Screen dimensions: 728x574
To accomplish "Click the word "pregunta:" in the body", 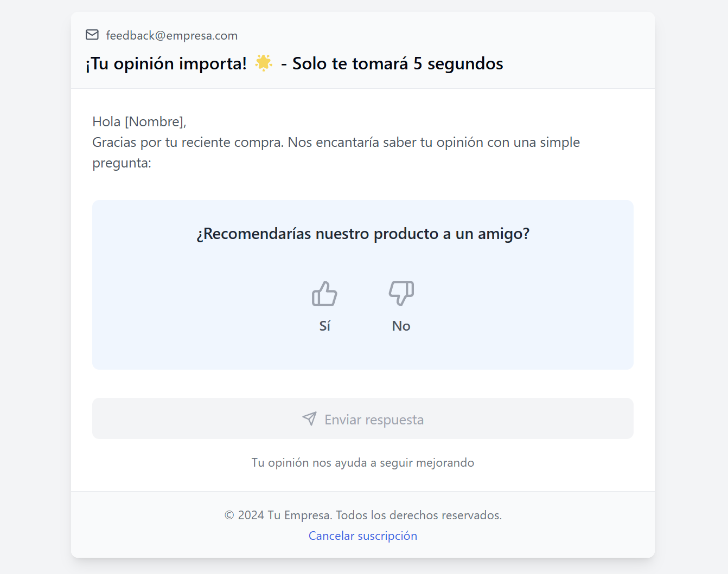I will (122, 163).
